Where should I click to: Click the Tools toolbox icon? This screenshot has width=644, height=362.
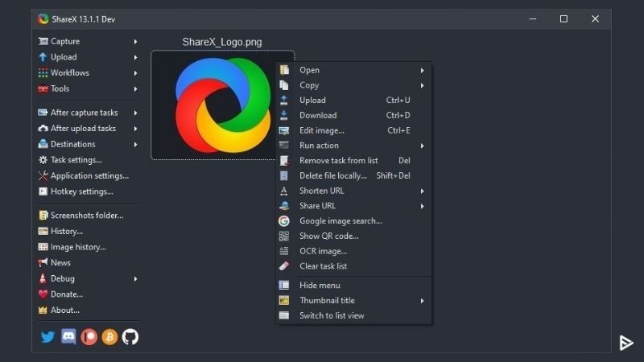click(x=43, y=88)
